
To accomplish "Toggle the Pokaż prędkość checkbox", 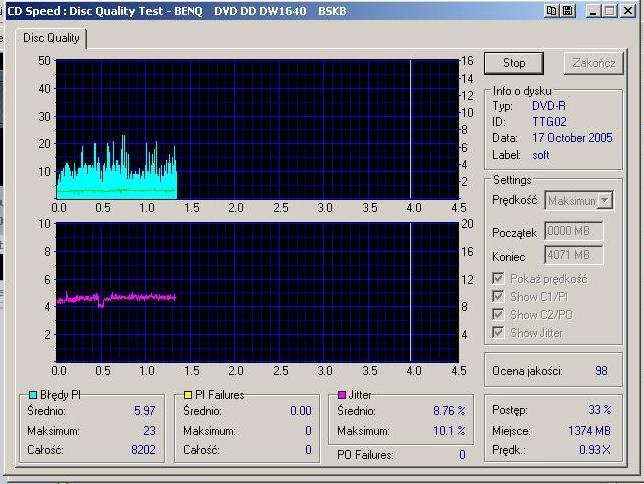I will pos(498,279).
